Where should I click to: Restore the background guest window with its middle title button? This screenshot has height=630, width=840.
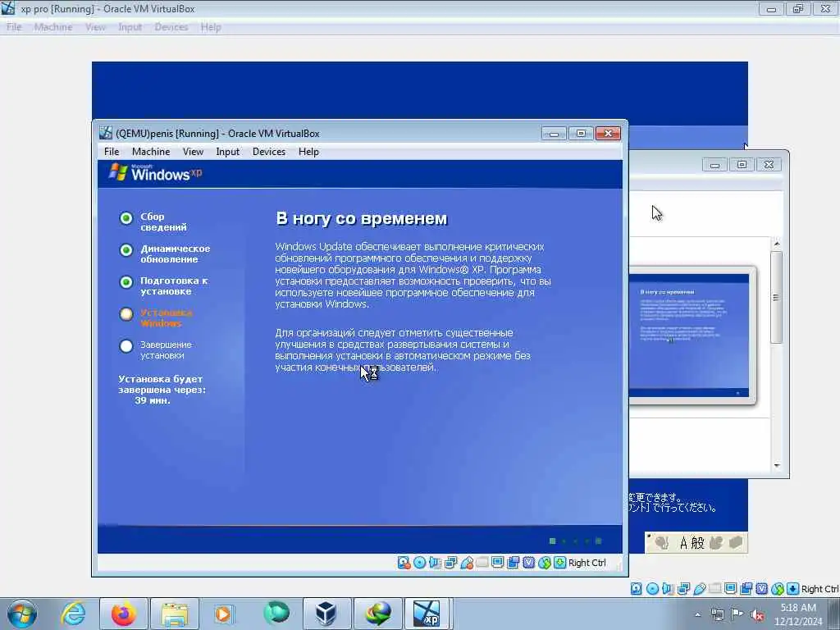pyautogui.click(x=742, y=164)
